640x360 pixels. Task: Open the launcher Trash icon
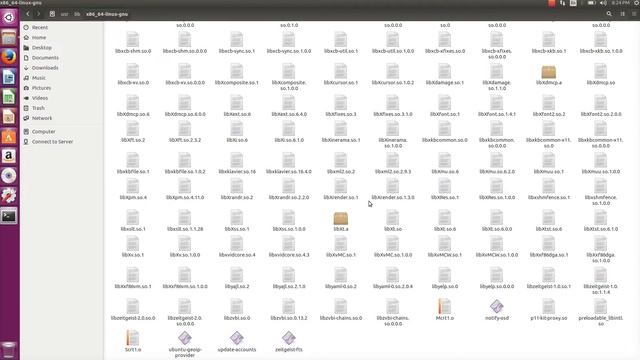pos(9,350)
